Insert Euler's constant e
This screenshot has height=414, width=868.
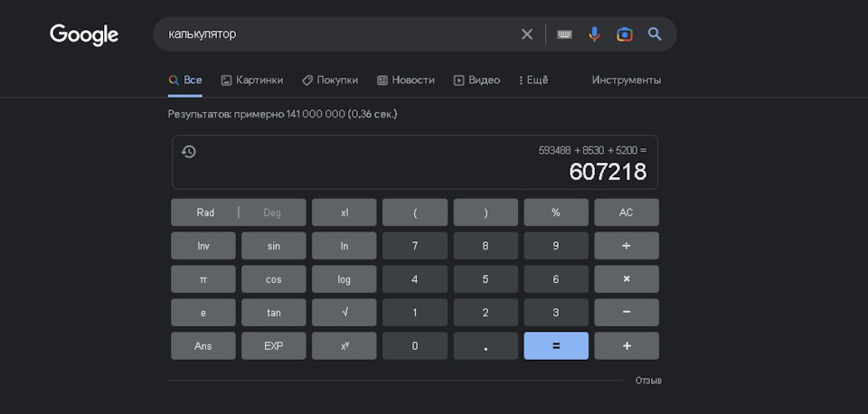tap(203, 312)
